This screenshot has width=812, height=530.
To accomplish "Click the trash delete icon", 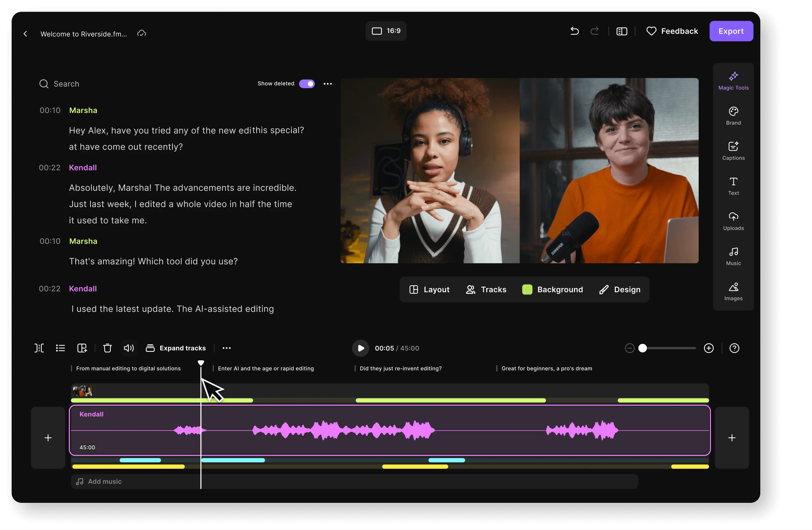I will pyautogui.click(x=107, y=348).
